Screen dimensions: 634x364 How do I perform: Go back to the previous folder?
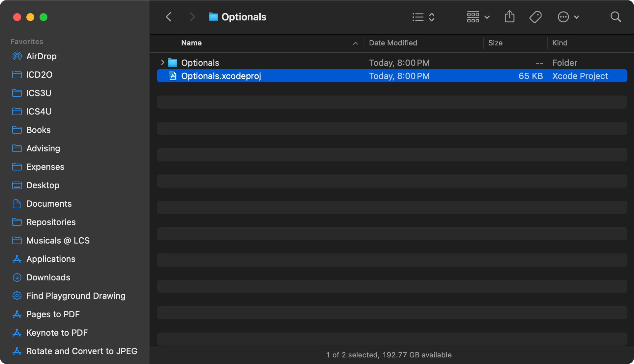click(x=169, y=17)
